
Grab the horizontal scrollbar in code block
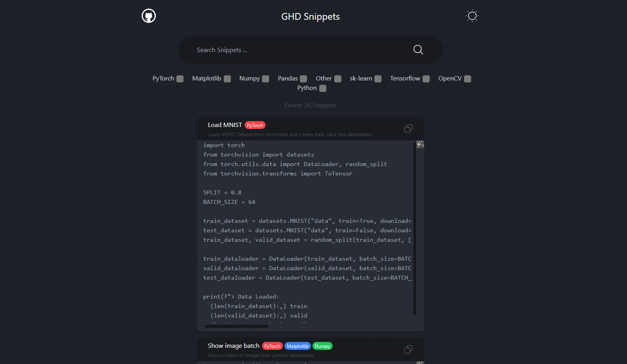[x=237, y=326]
